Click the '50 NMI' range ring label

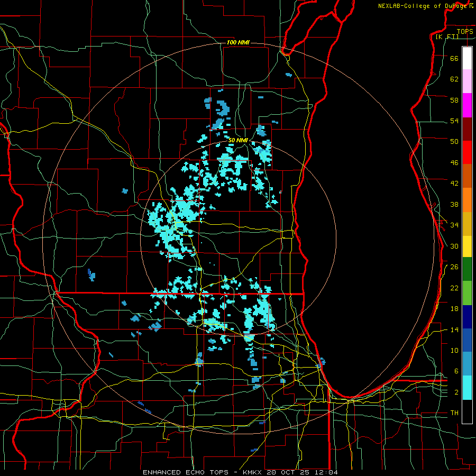tap(238, 140)
